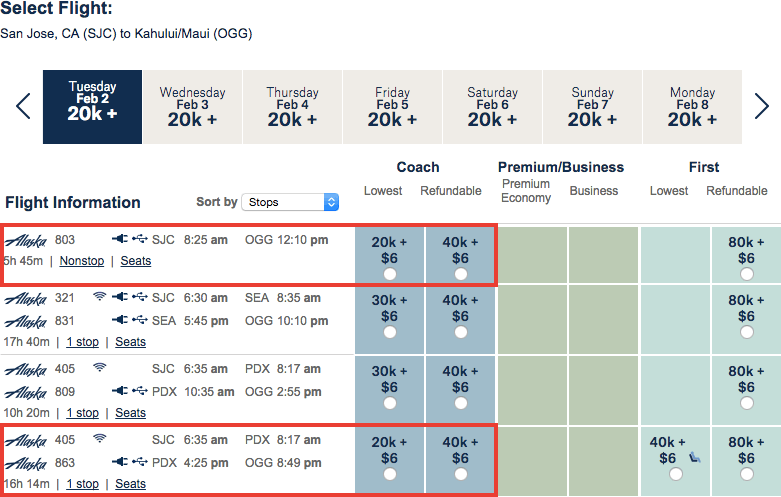Click power outlet icon for flight 803

click(x=120, y=239)
